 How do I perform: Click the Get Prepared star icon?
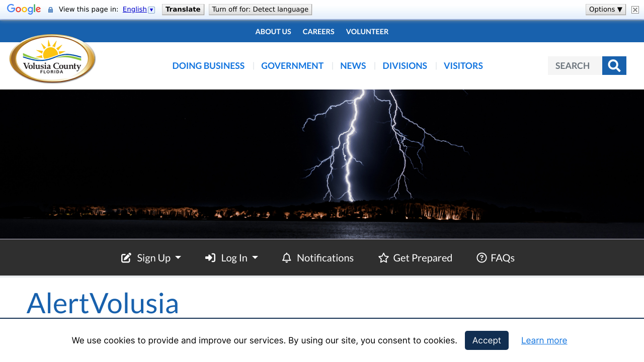click(383, 258)
